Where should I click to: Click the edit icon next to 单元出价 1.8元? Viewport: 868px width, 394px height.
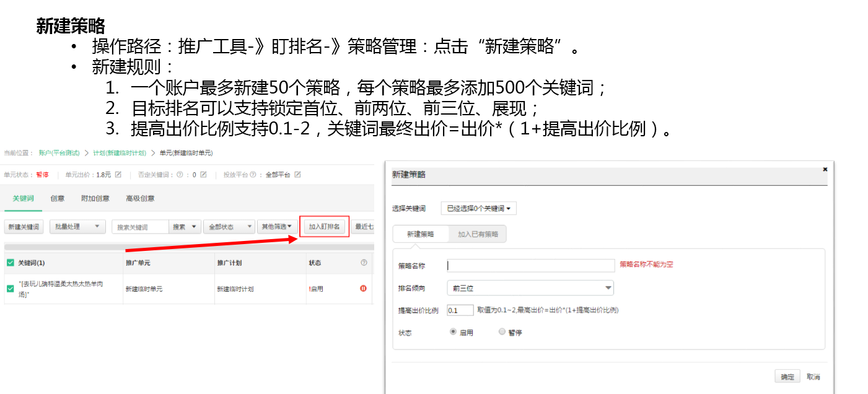pyautogui.click(x=118, y=175)
